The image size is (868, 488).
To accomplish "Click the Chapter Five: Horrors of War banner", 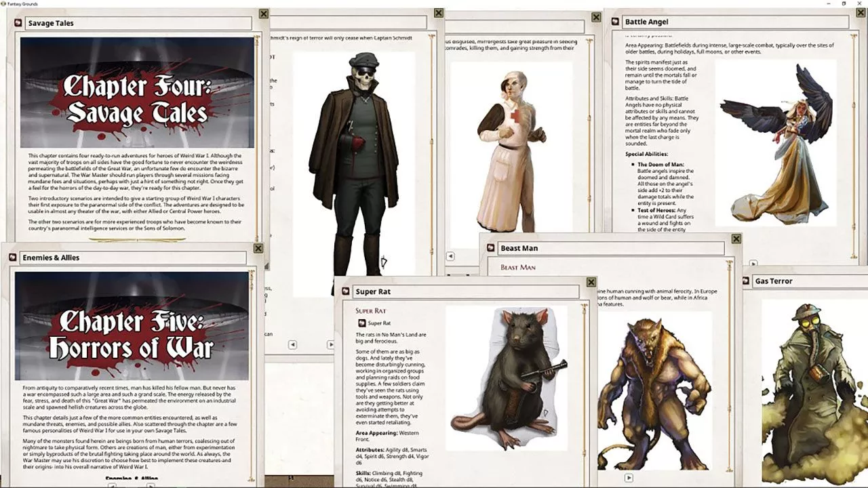I will pos(132,326).
